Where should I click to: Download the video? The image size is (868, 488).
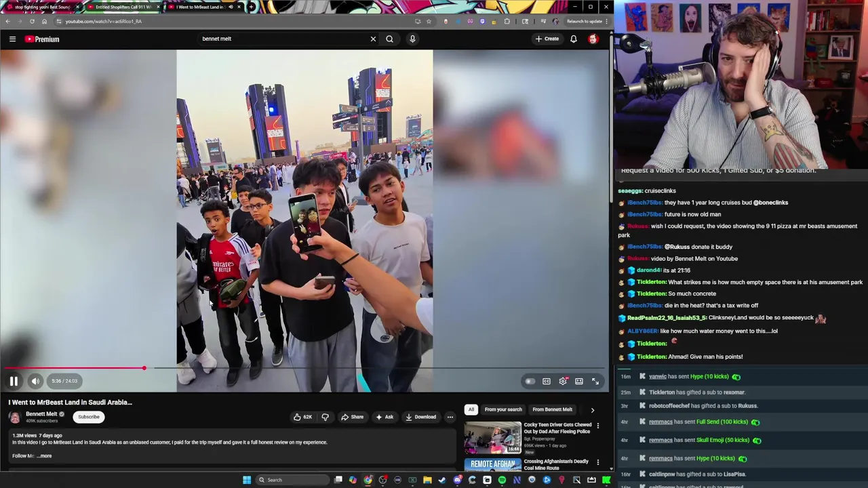click(421, 417)
